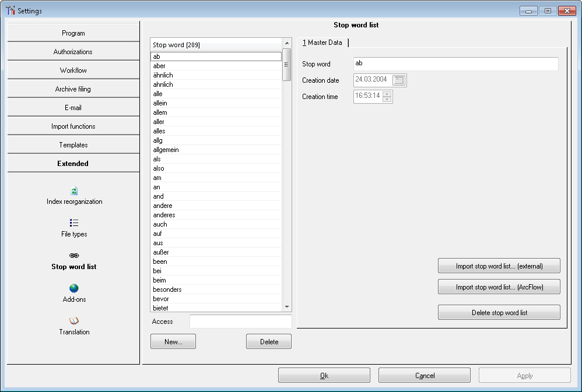Select stop word 'am' in the list
Viewport: 582px width, 392px height.
pyautogui.click(x=216, y=178)
